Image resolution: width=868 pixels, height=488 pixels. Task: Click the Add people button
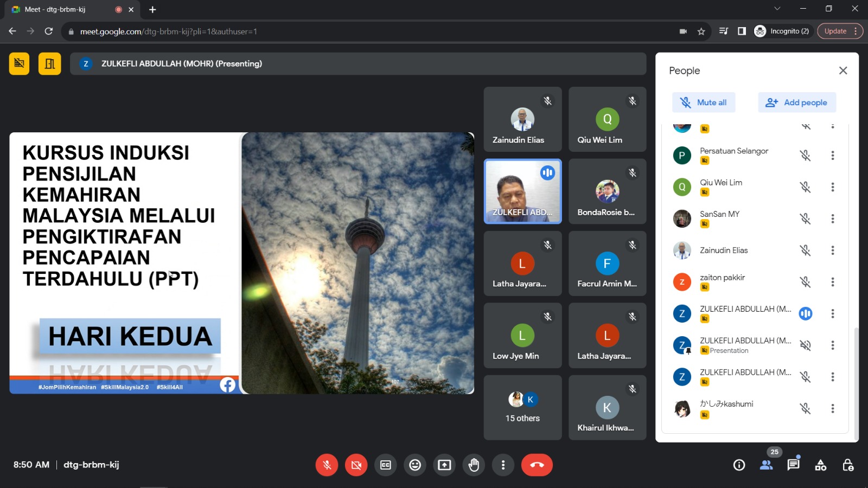coord(796,102)
